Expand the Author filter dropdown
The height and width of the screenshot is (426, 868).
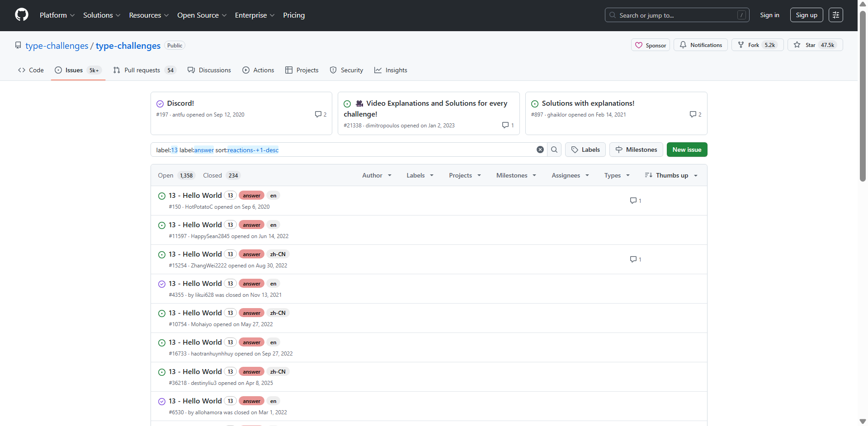point(377,175)
